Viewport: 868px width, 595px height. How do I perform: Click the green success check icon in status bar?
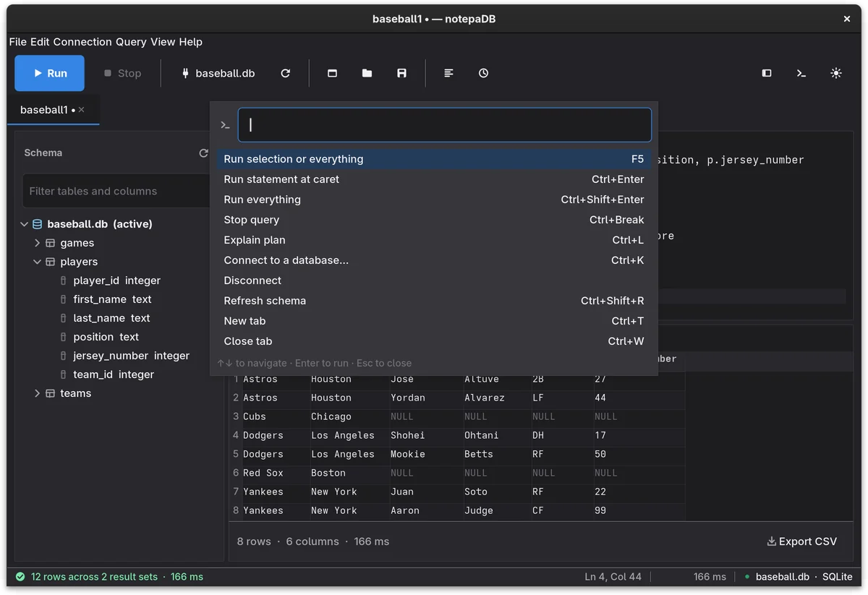click(20, 577)
